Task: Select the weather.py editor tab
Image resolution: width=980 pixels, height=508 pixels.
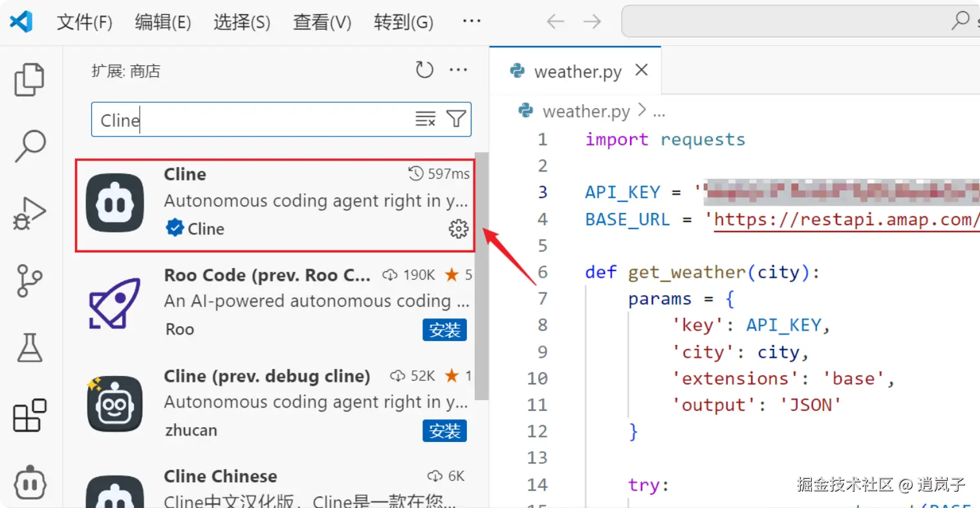Action: (576, 71)
